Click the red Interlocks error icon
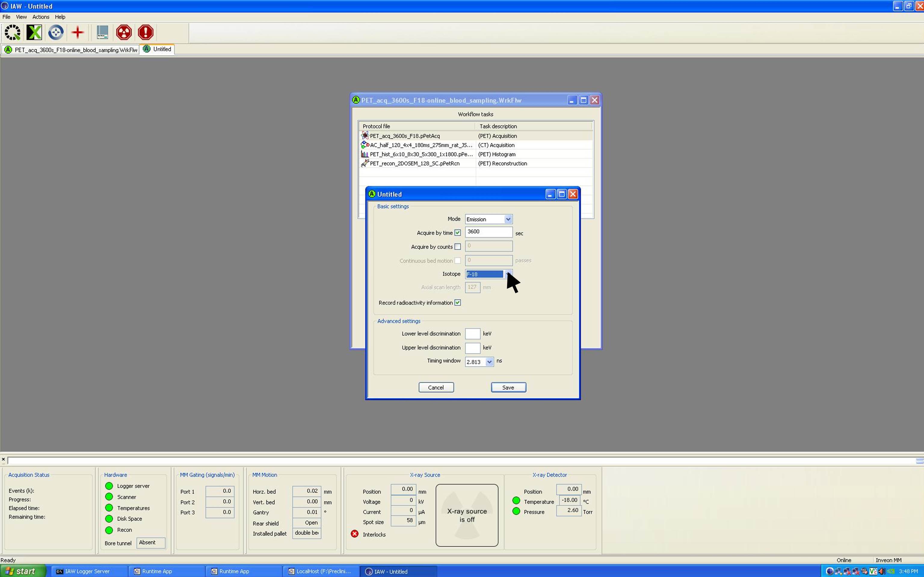This screenshot has height=577, width=924. pyautogui.click(x=355, y=534)
